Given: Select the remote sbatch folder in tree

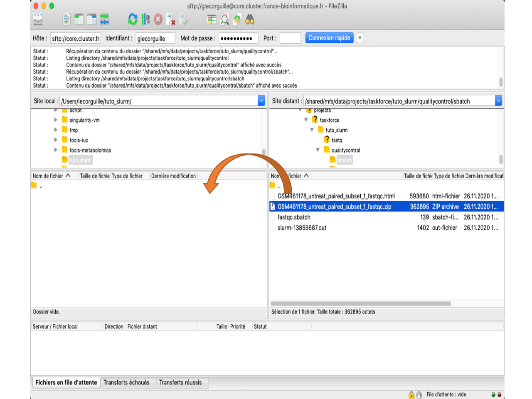Looking at the screenshot, I should (345, 160).
